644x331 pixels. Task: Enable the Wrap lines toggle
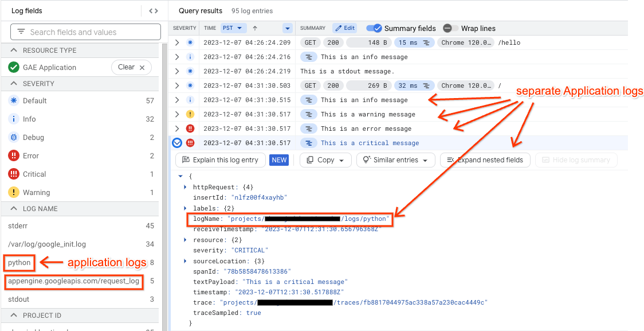(x=451, y=28)
